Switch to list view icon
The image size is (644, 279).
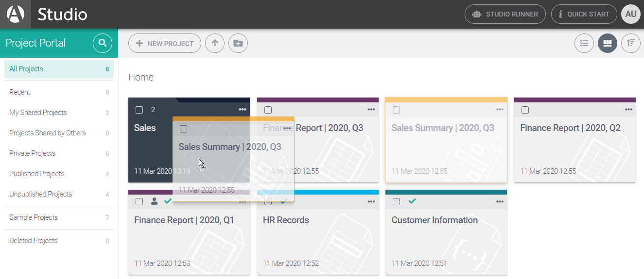coord(584,43)
